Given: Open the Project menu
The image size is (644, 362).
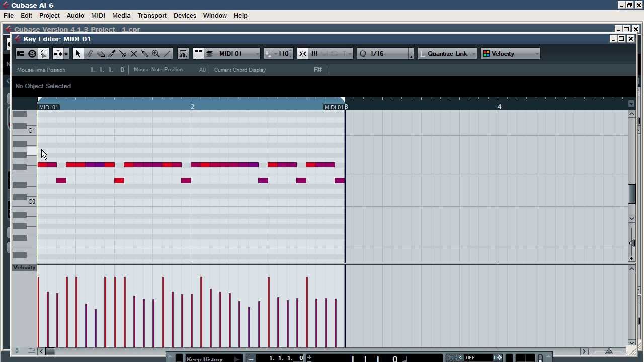Looking at the screenshot, I should tap(49, 15).
